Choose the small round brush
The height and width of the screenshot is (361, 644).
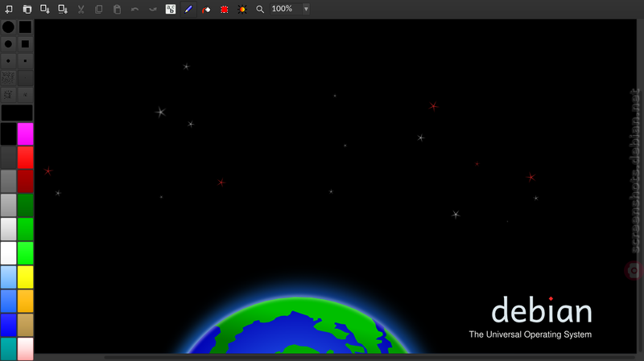coord(8,61)
